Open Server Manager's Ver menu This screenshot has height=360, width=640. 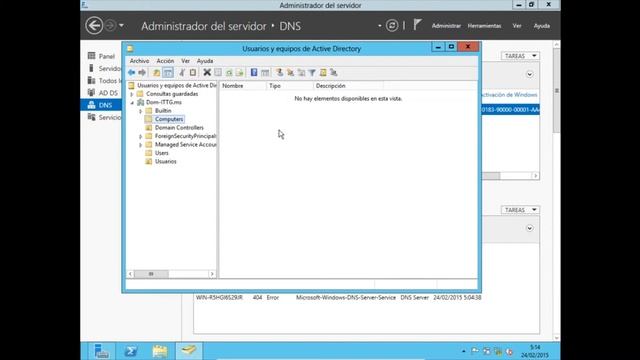coord(517,26)
